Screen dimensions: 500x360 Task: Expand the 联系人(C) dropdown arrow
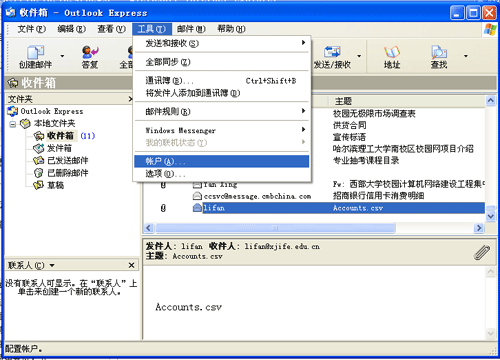tap(52, 265)
